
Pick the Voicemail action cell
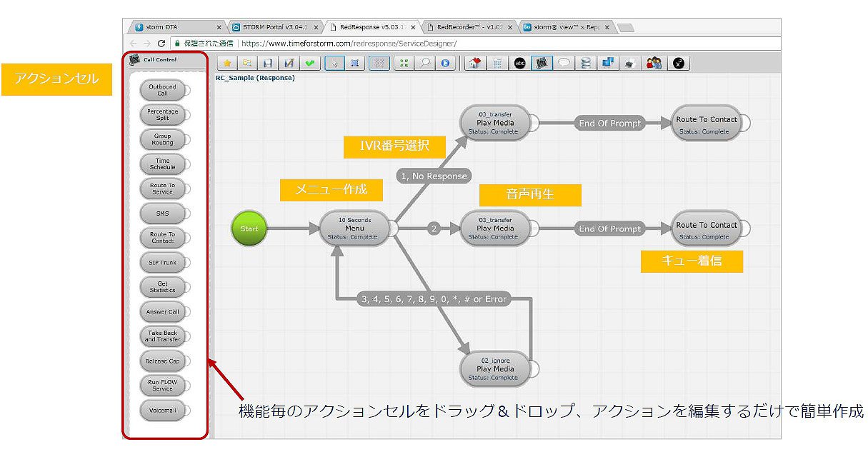162,411
